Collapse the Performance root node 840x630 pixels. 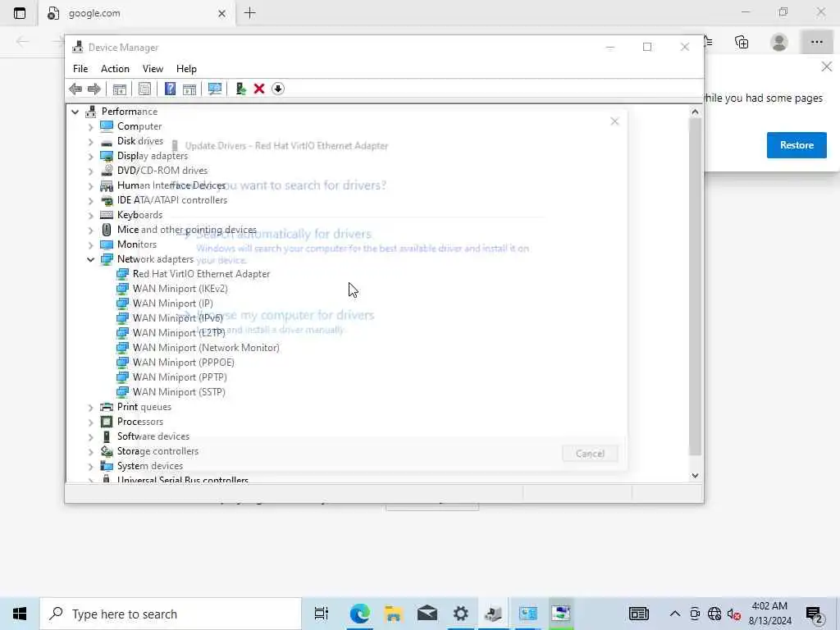(75, 112)
